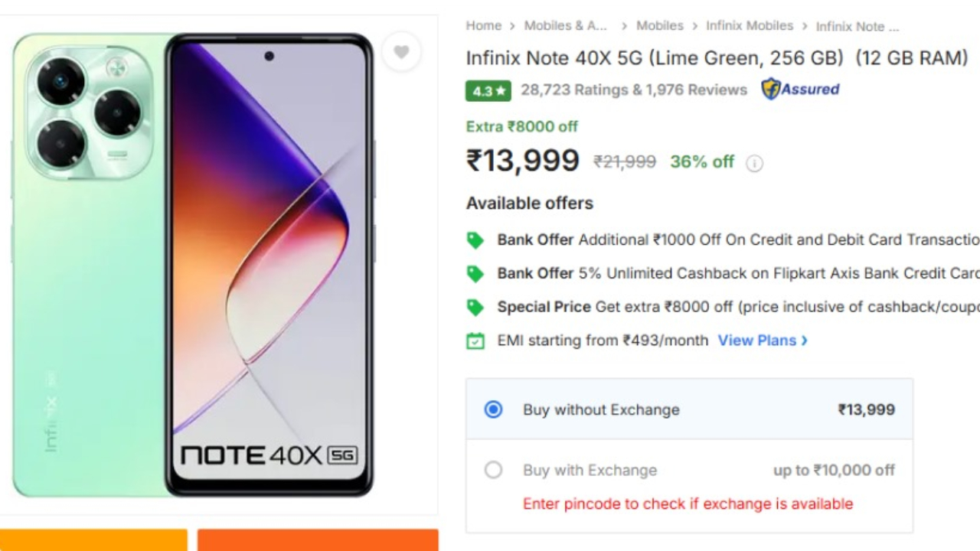Expand View Plans for EMI
The image size is (980, 551).
[762, 341]
